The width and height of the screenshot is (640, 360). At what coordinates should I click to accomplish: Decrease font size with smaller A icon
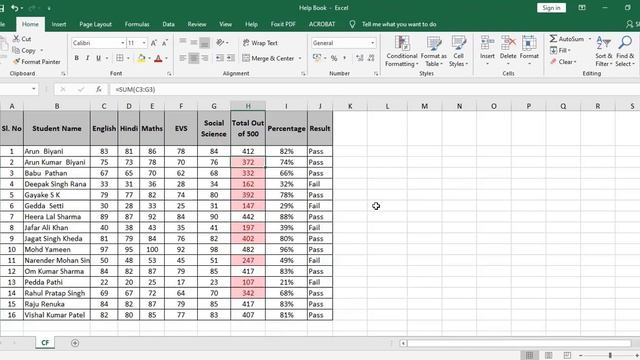(x=165, y=43)
